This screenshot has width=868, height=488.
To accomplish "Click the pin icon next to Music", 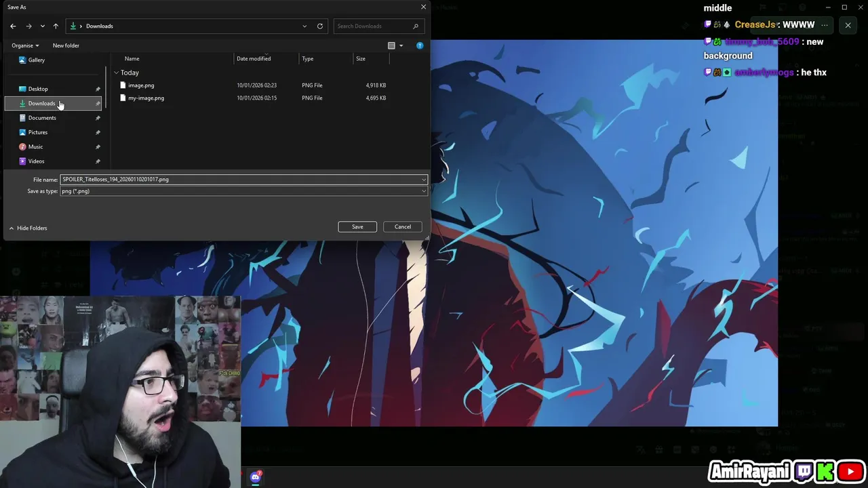I will [x=98, y=146].
